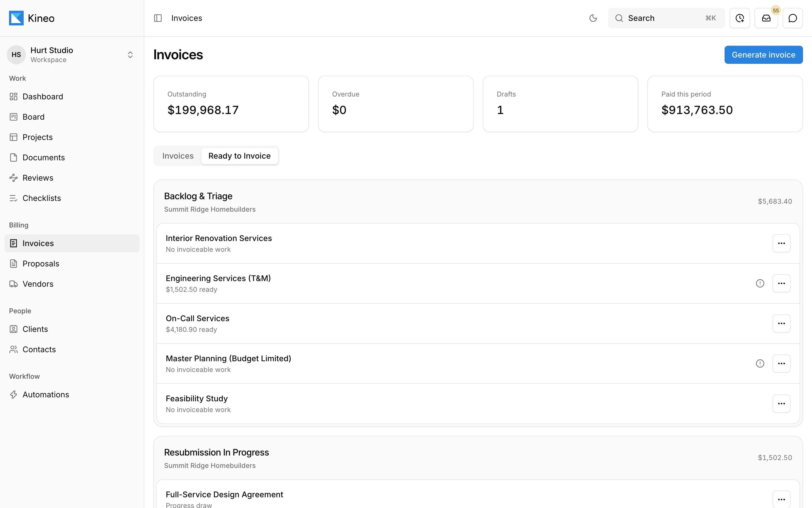Open the chat bubble icon
Viewport: 812px width, 508px height.
(x=793, y=18)
